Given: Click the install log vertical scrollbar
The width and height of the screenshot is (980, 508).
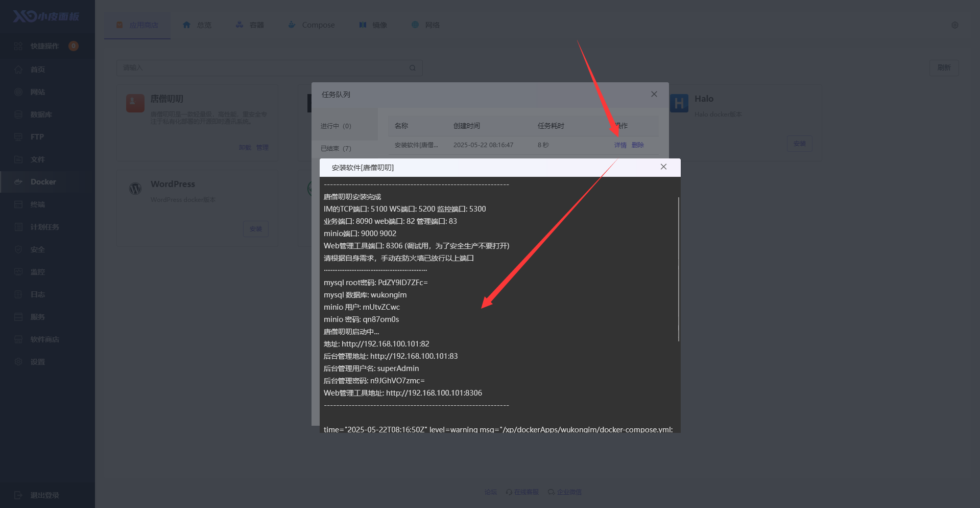Looking at the screenshot, I should (678, 269).
